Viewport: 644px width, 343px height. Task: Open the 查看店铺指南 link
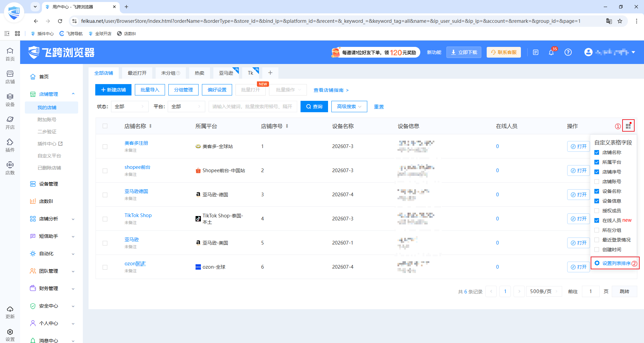point(331,90)
